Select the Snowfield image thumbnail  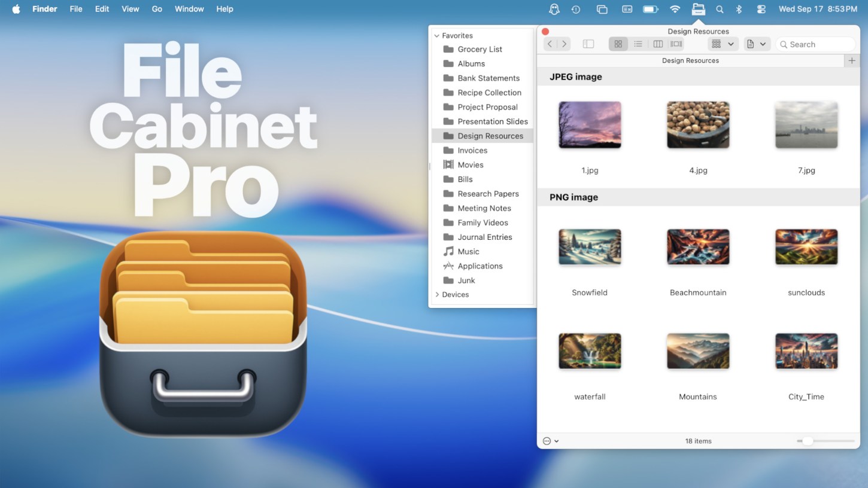tap(590, 247)
